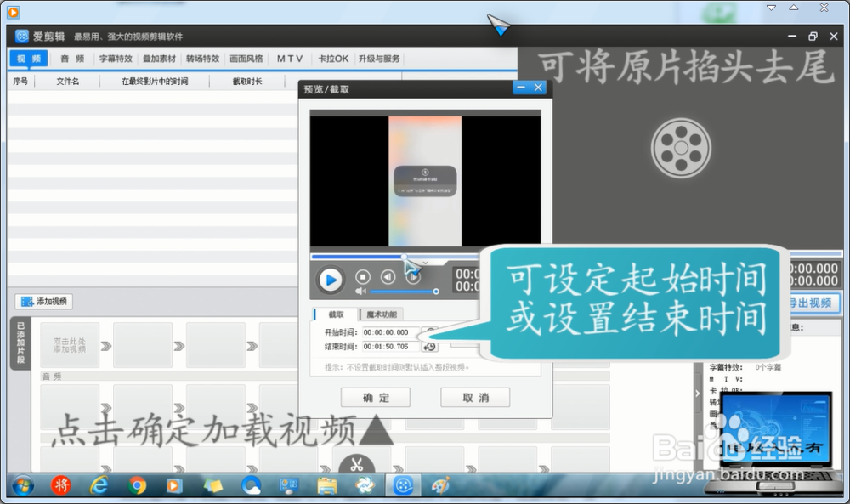850x504 pixels.
Task: Click the 结束时间 input field
Action: click(x=391, y=346)
